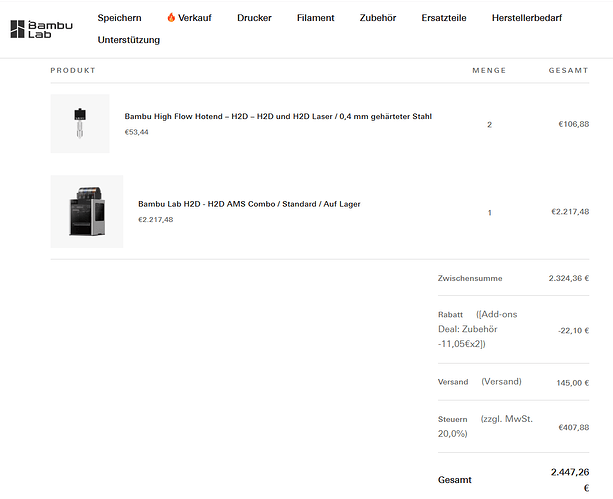Screen dimensions: 613x499
Task: Click the flame icon beside Verkauf
Action: pos(171,17)
